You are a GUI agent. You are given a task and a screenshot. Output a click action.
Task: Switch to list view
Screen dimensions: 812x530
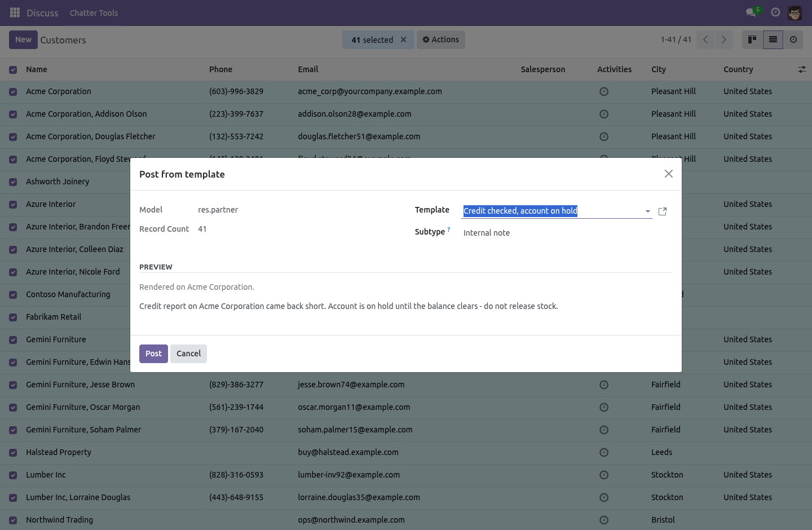[773, 39]
